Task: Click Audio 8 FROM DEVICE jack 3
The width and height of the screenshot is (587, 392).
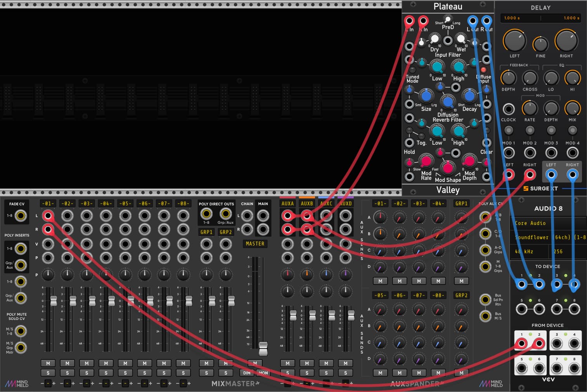Action: 557,344
